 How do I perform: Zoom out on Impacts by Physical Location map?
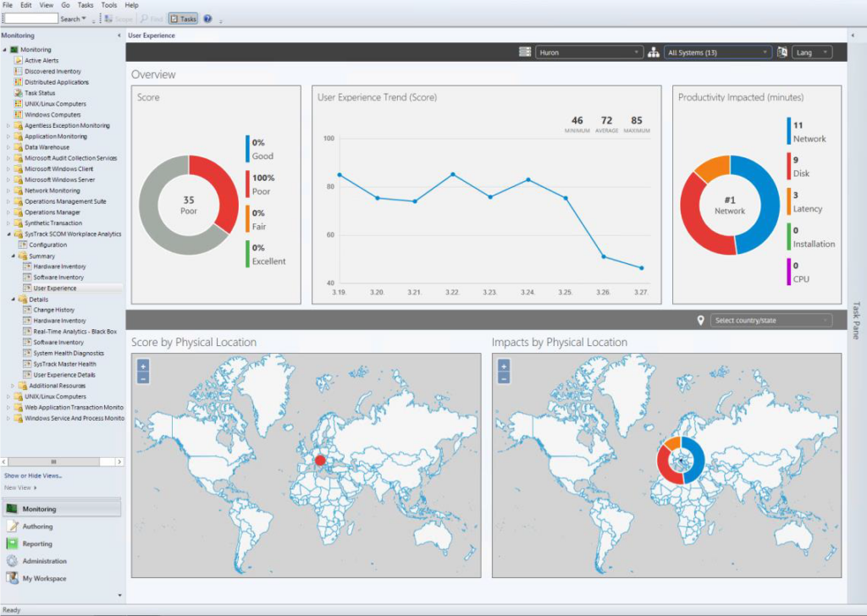point(504,378)
